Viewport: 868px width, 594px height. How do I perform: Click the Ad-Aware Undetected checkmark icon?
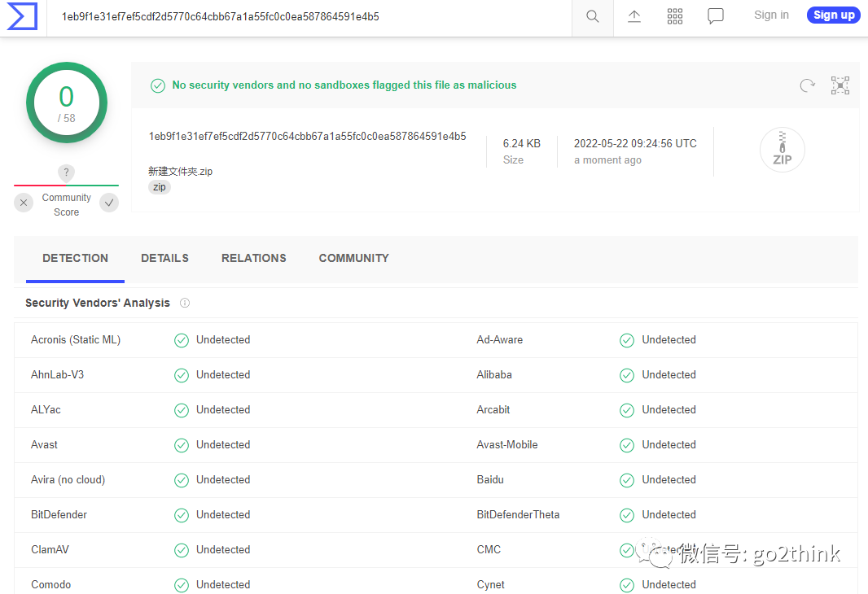[627, 340]
